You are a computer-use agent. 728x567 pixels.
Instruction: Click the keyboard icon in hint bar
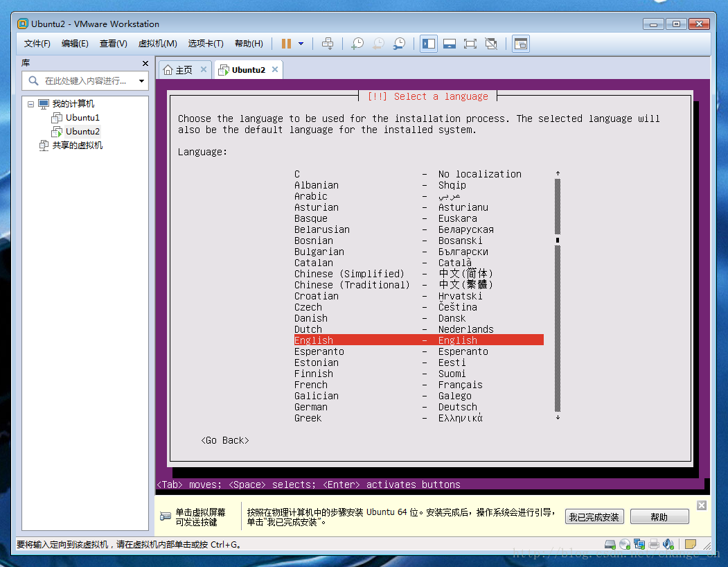tap(166, 516)
